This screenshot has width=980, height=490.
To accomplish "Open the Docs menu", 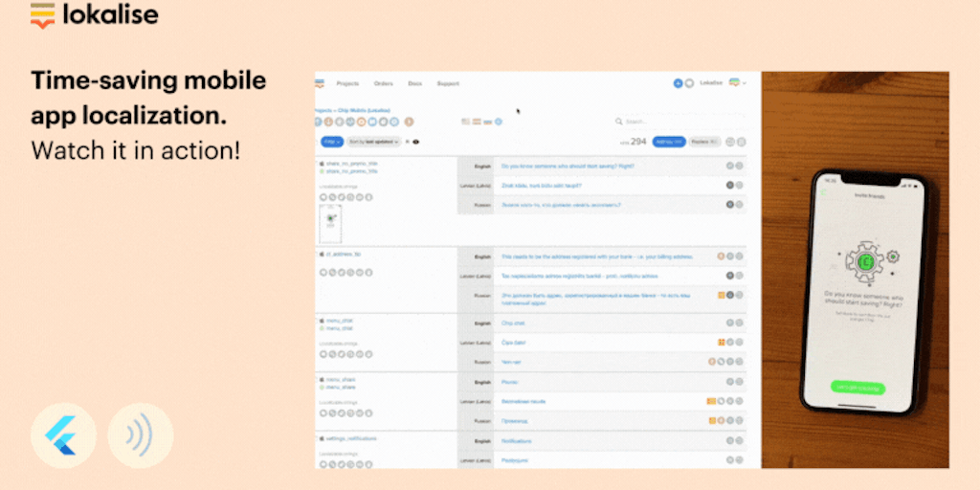I will tap(415, 83).
